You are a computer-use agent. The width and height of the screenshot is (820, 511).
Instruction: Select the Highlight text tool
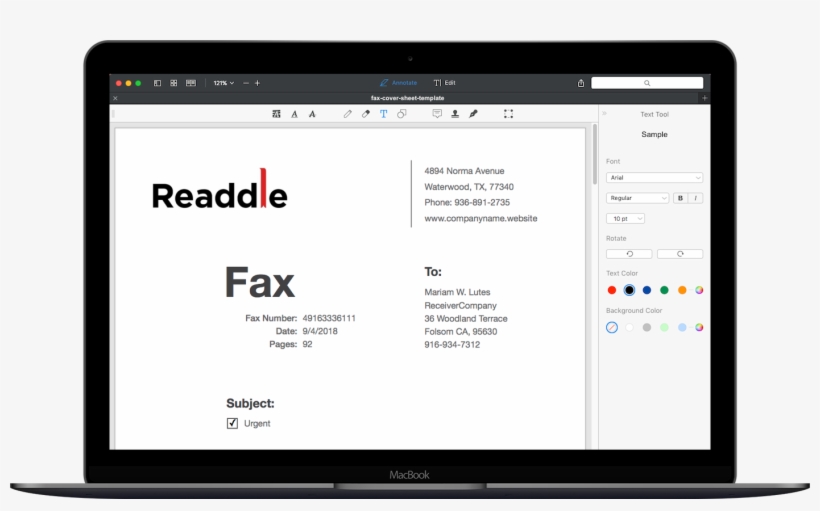click(276, 114)
